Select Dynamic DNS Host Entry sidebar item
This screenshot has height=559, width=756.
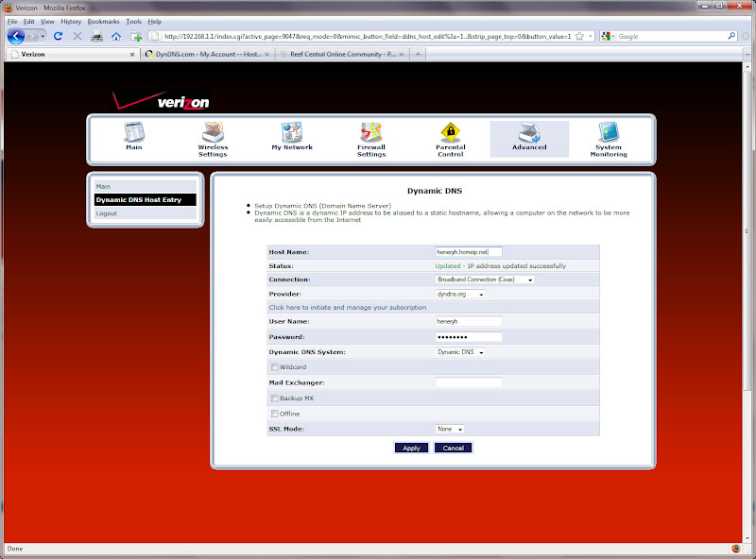click(x=146, y=199)
